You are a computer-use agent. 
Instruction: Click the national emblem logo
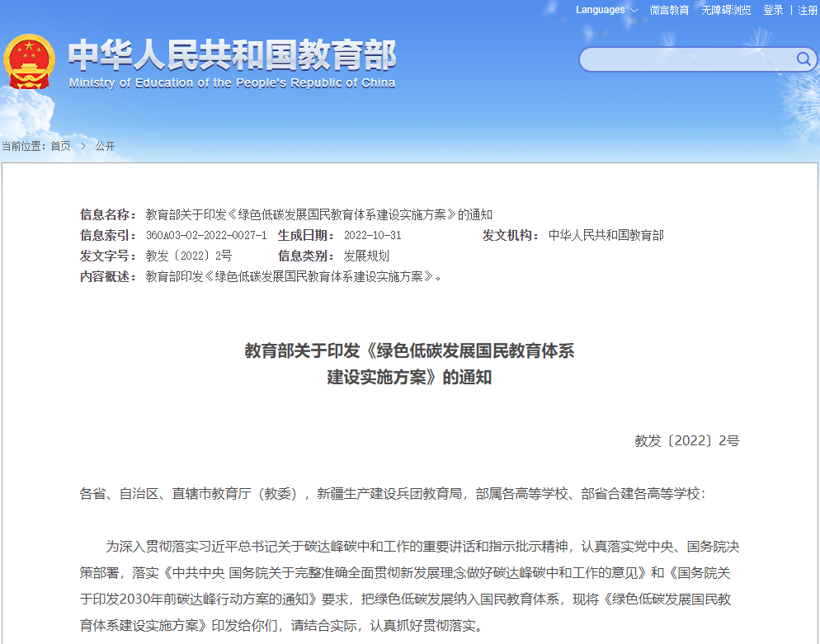(30, 62)
